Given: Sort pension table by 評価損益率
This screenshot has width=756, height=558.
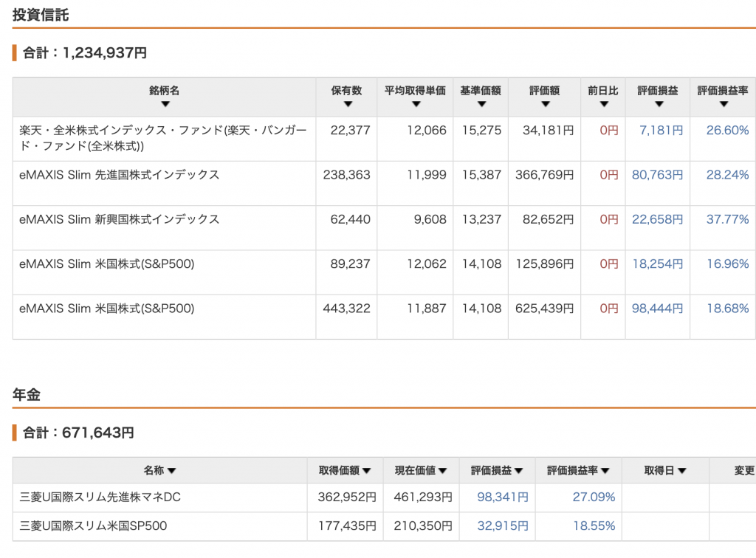Looking at the screenshot, I should (x=605, y=471).
